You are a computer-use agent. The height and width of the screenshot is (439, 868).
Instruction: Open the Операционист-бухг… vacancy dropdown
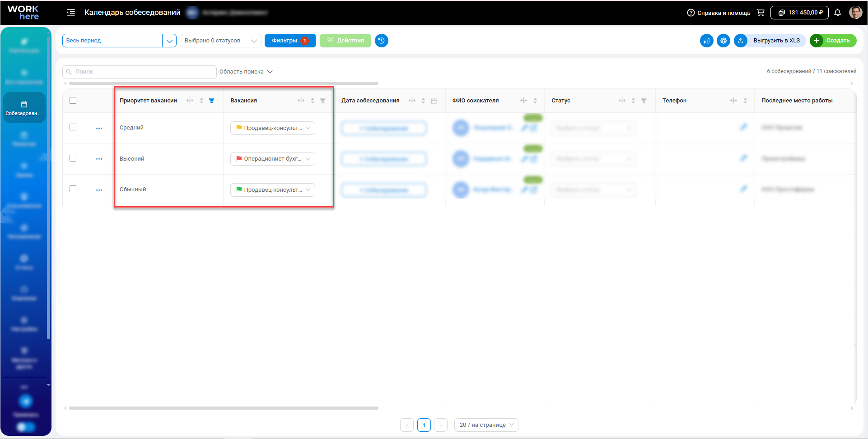pyautogui.click(x=273, y=159)
